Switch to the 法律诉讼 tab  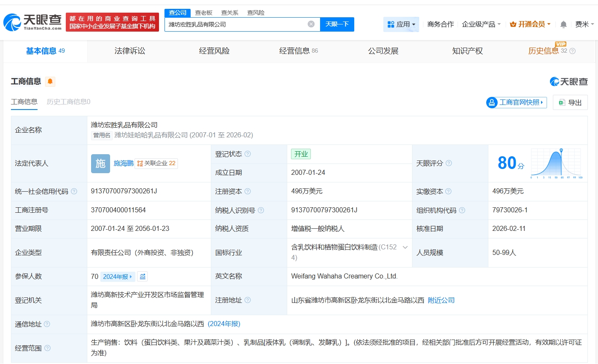click(129, 51)
